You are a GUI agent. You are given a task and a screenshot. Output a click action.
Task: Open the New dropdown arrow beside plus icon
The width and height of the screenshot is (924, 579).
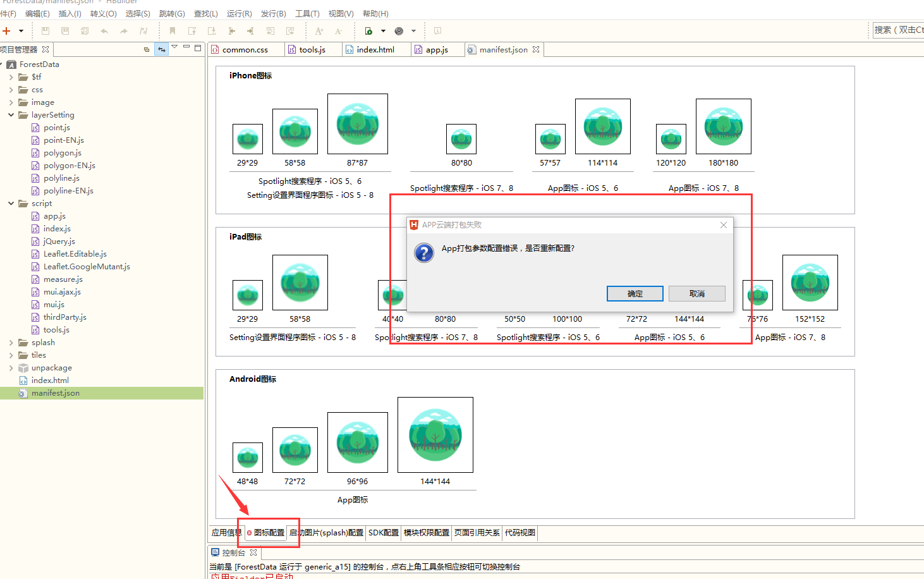coord(21,31)
